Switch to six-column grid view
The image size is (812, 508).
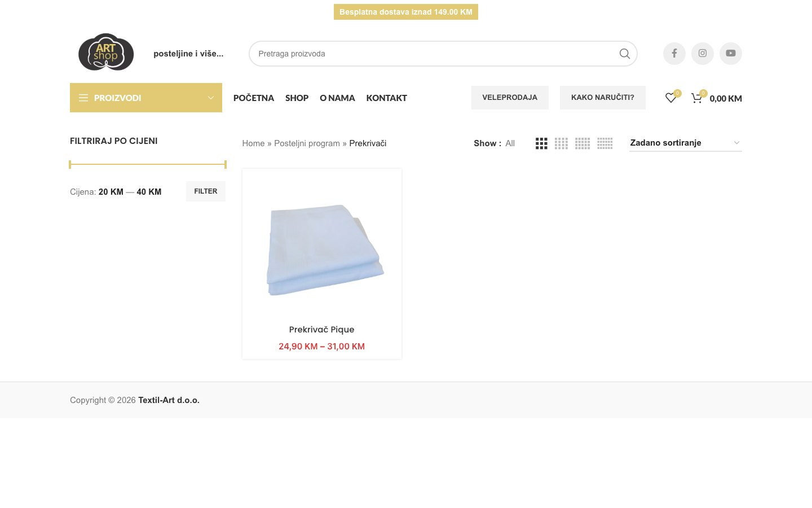(x=605, y=143)
